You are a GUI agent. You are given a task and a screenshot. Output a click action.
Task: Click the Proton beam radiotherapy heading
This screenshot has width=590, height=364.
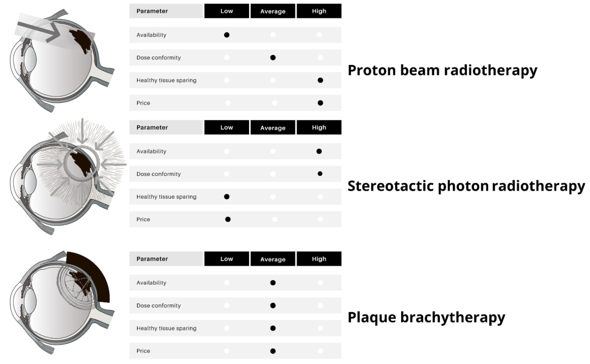(x=442, y=70)
